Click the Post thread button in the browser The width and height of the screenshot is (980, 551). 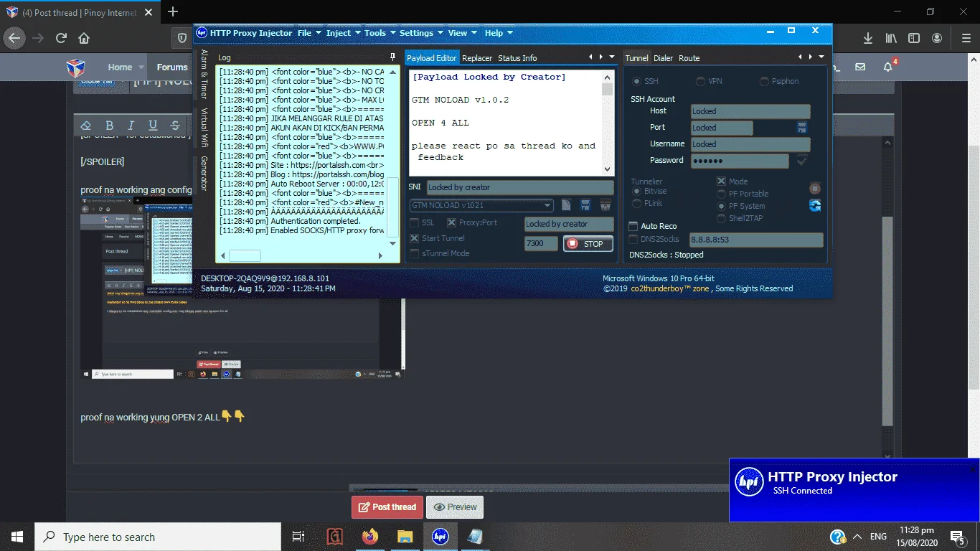(387, 507)
